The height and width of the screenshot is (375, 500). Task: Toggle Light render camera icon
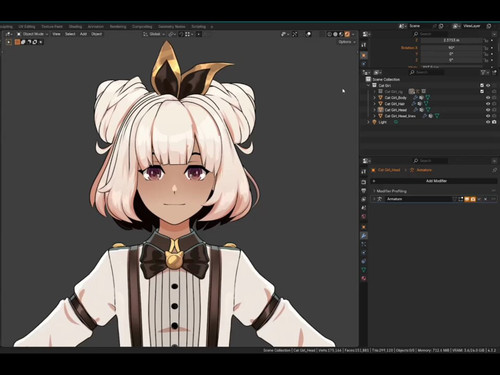click(494, 122)
